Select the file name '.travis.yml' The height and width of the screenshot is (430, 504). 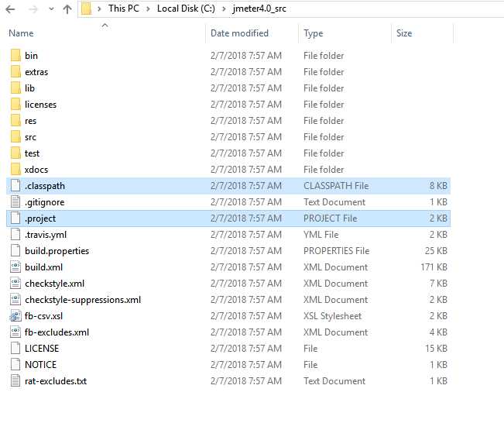point(46,235)
